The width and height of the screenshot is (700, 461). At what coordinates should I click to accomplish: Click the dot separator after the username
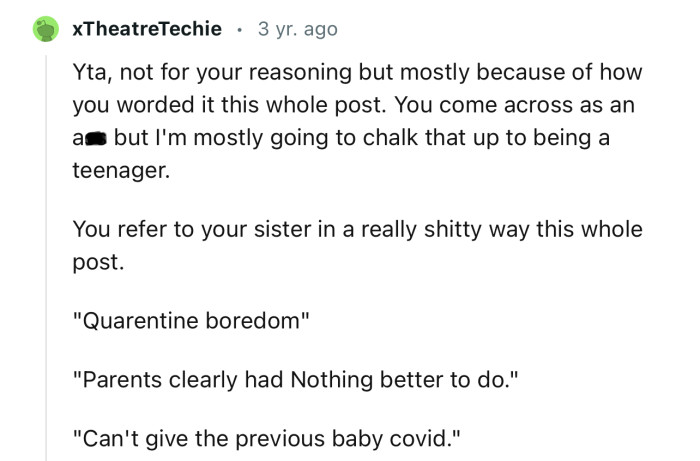pyautogui.click(x=239, y=30)
